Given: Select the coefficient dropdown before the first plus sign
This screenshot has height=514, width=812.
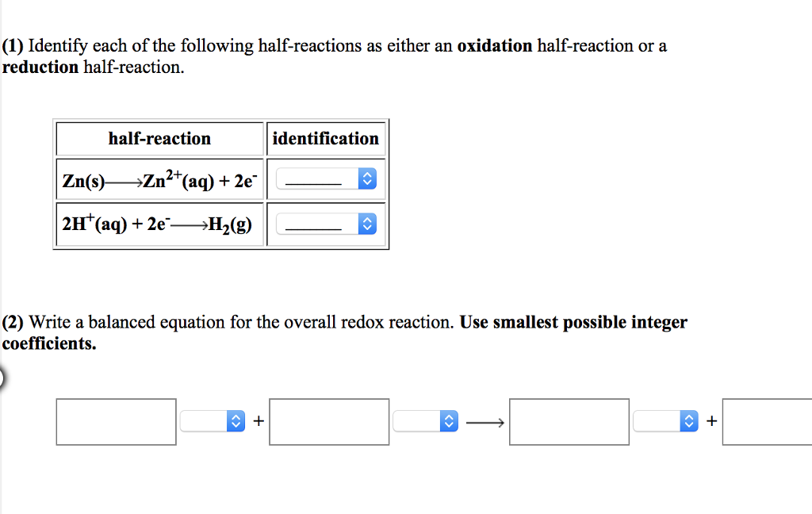Looking at the screenshot, I should (214, 421).
